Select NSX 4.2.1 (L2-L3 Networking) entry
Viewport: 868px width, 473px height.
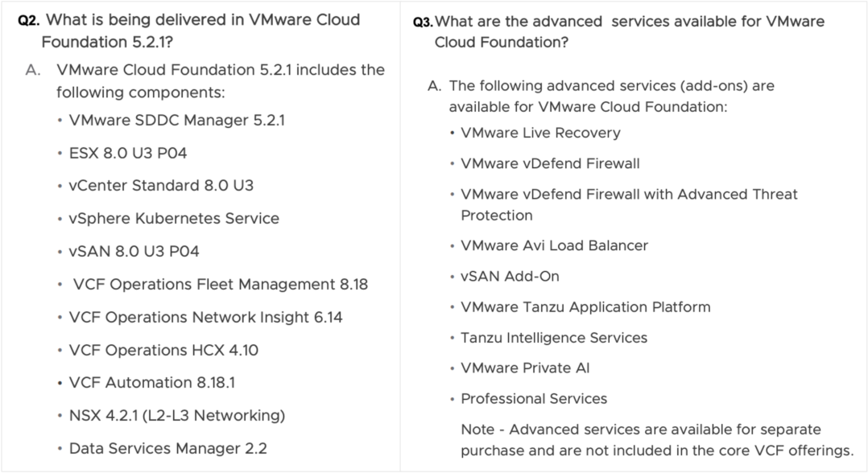[x=177, y=416]
